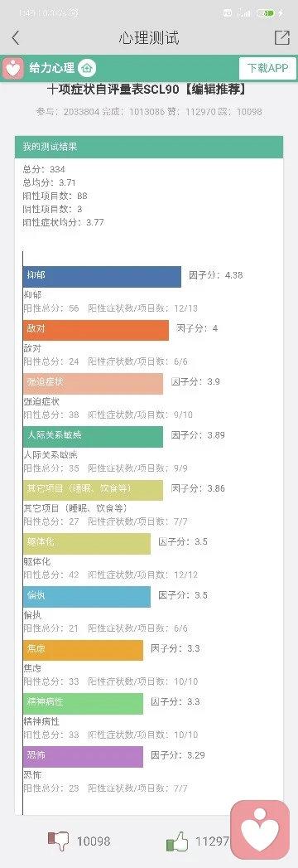Tap the pink heart app logo
This screenshot has width=298, height=868.
coord(12,68)
